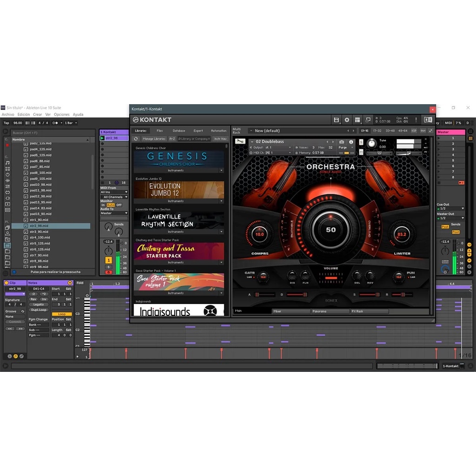Click the Manage Libraries button

(x=154, y=139)
